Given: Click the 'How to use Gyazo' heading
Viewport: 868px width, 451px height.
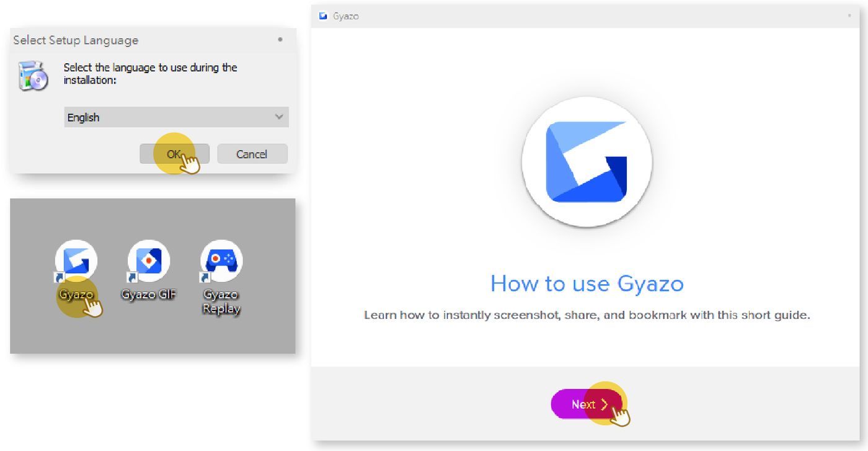Looking at the screenshot, I should (587, 284).
